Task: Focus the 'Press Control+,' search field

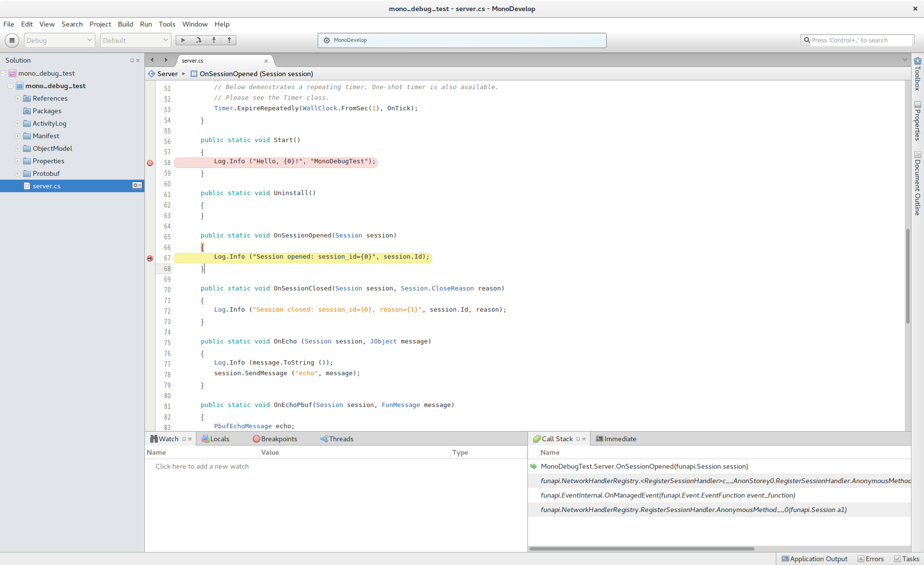Action: 857,40
